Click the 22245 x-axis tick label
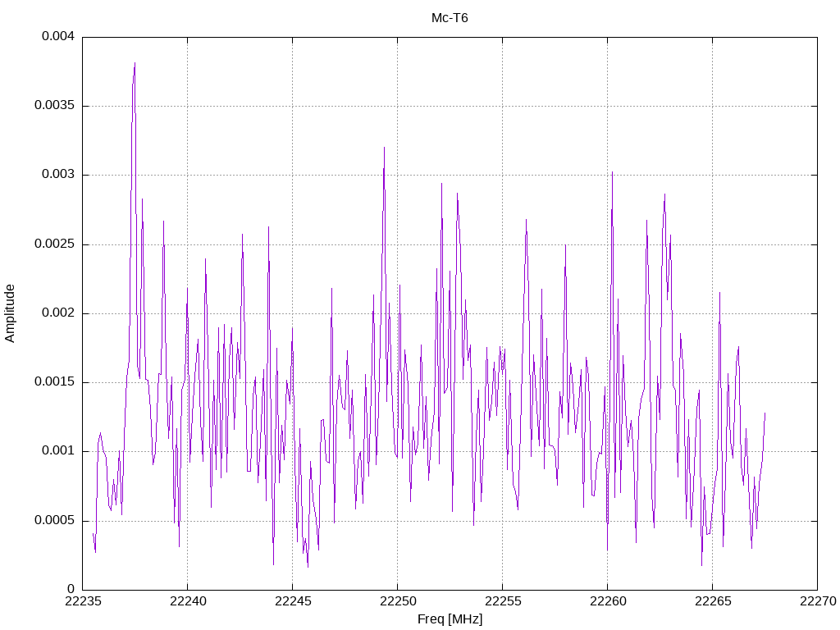840x630 pixels. point(293,601)
